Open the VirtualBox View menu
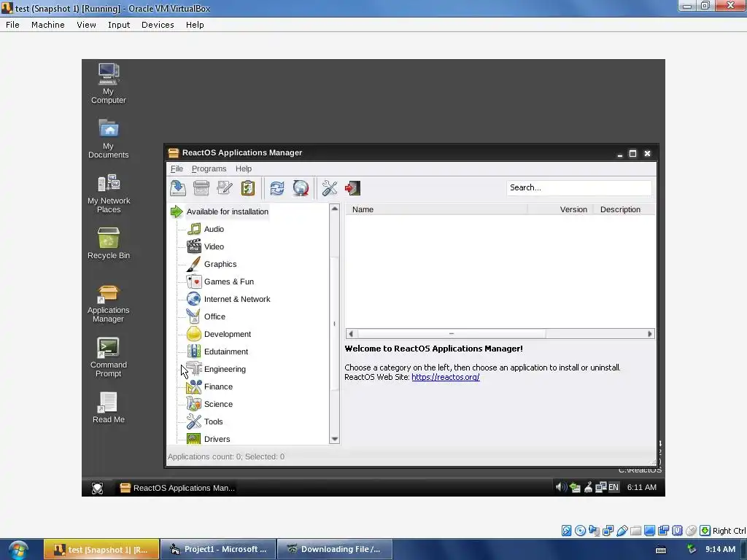This screenshot has height=560, width=747. point(86,25)
